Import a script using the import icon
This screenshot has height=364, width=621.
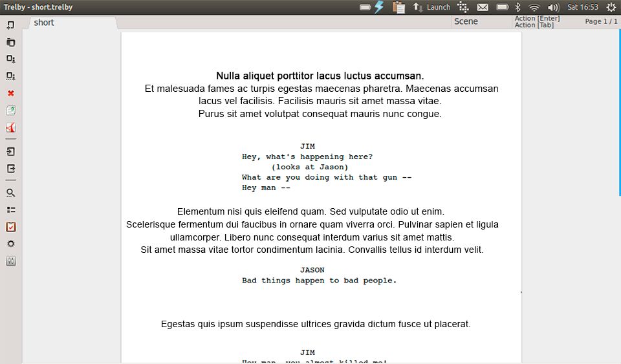point(11,151)
